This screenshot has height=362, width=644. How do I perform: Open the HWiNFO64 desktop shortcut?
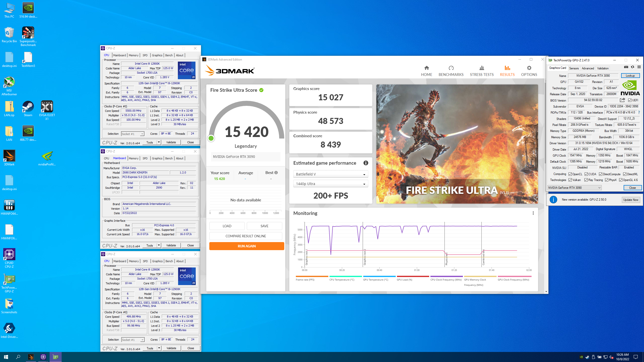pos(9,207)
